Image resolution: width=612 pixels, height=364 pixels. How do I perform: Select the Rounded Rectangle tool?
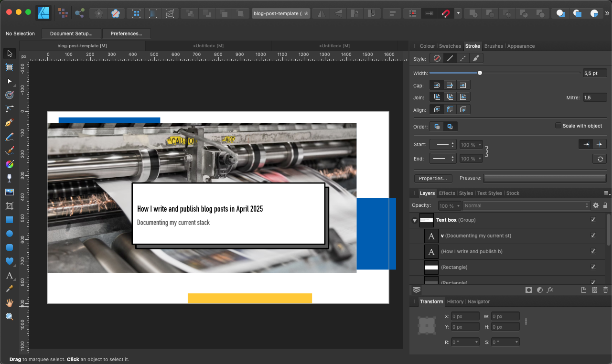9,247
